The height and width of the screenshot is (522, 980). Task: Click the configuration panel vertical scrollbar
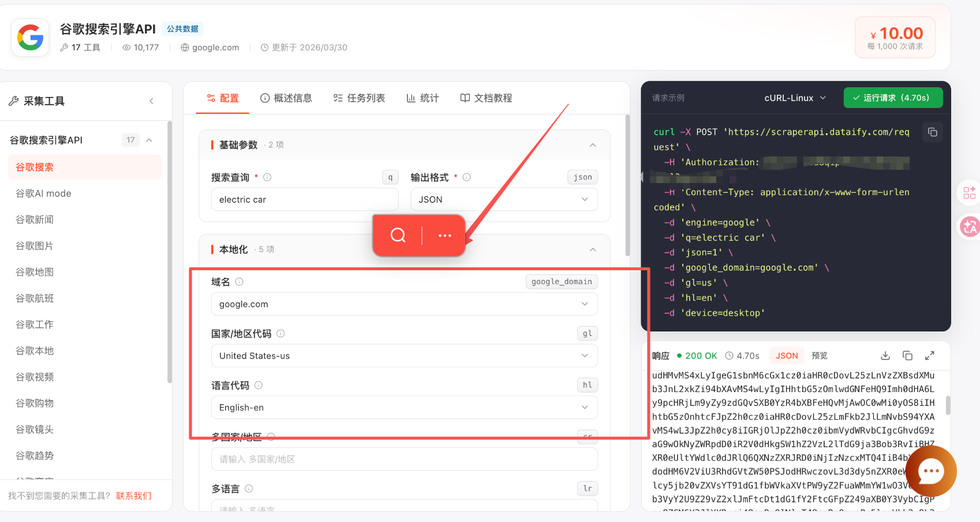click(x=627, y=185)
